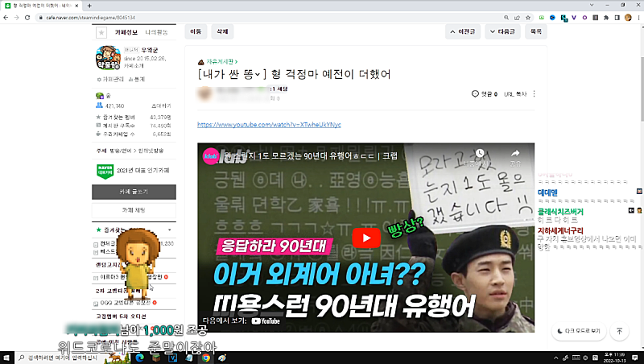Collapse the 즐겨찾는 게시판 arrow
The width and height of the screenshot is (644, 364).
[169, 230]
